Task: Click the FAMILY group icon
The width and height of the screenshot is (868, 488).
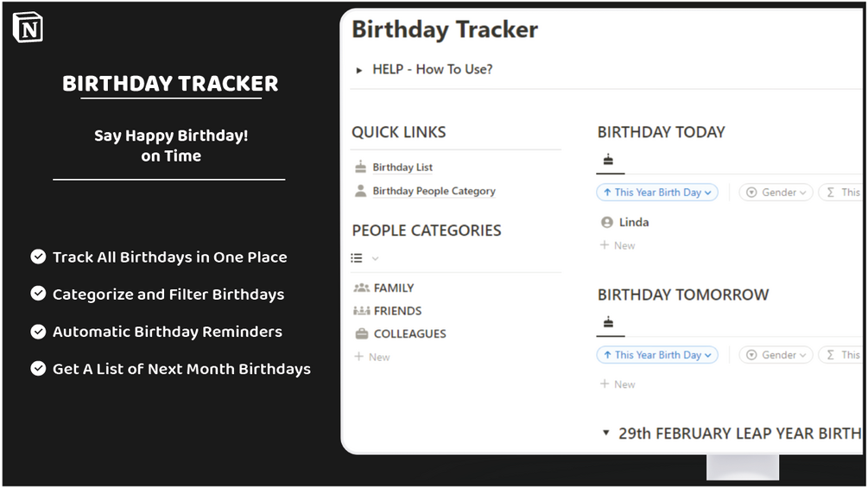Action: click(362, 288)
